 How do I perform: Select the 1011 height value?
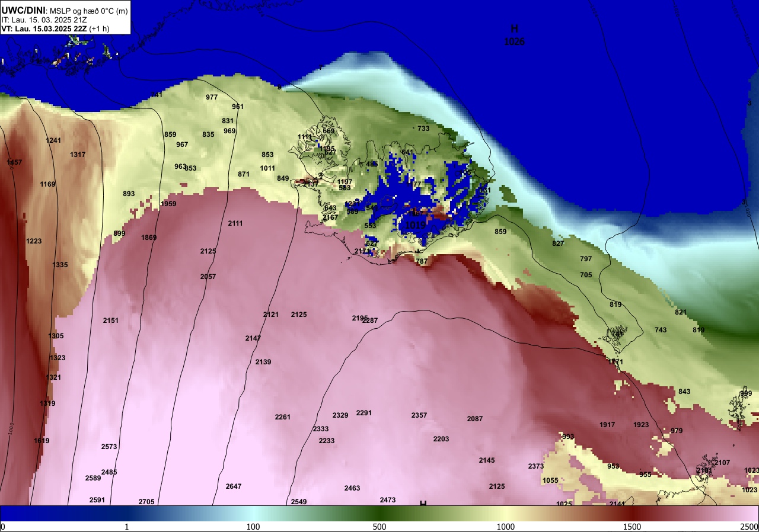point(267,168)
